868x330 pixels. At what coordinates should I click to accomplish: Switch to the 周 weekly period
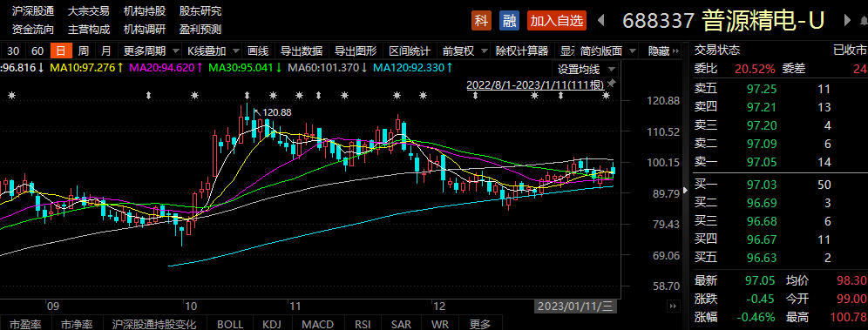coord(83,51)
